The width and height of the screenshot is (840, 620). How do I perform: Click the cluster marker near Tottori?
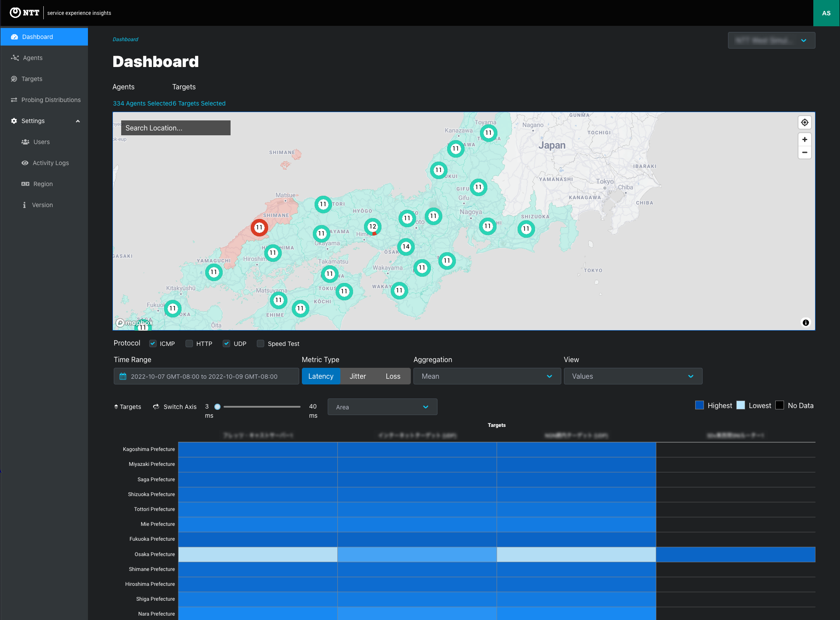pos(323,204)
